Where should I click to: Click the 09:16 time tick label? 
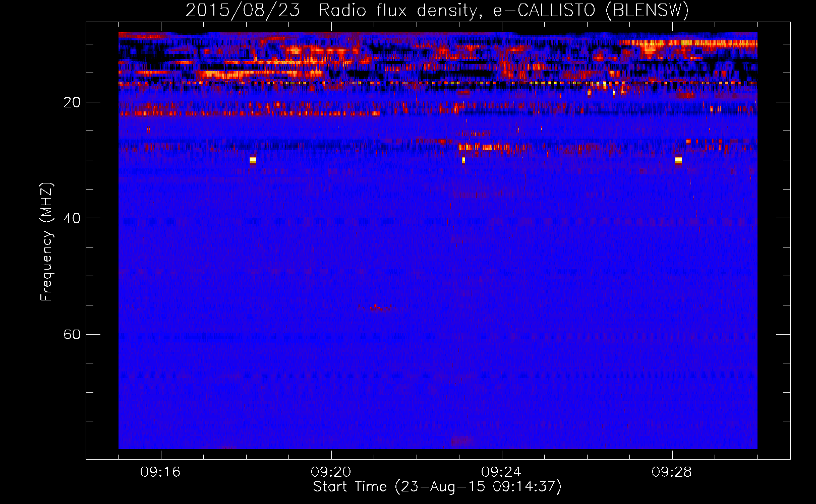(160, 472)
